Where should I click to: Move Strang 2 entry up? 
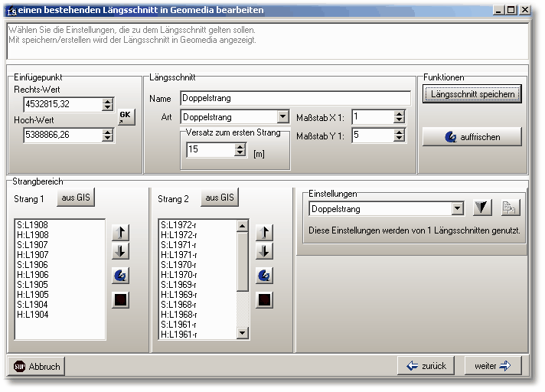click(x=265, y=232)
